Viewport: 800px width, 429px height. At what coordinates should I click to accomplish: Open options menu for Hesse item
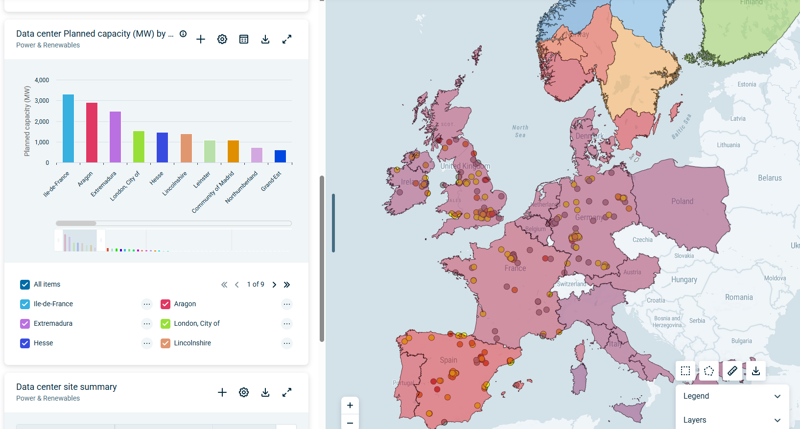tap(147, 343)
